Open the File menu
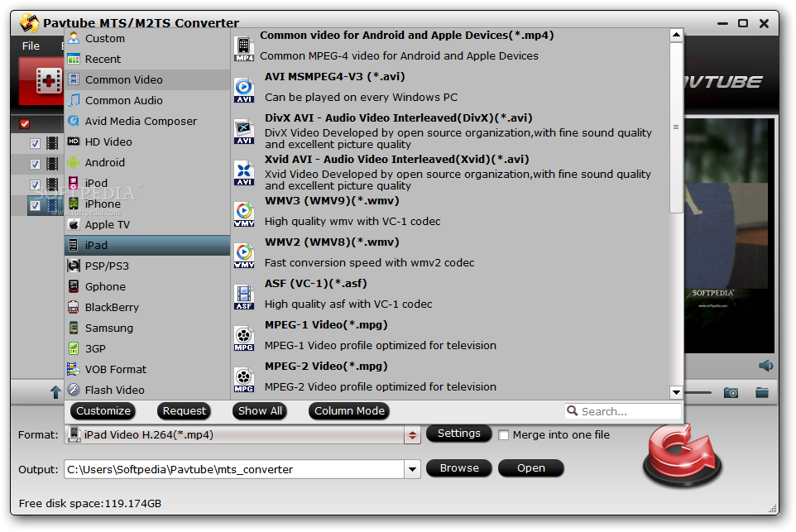The height and width of the screenshot is (532, 796). (x=31, y=46)
